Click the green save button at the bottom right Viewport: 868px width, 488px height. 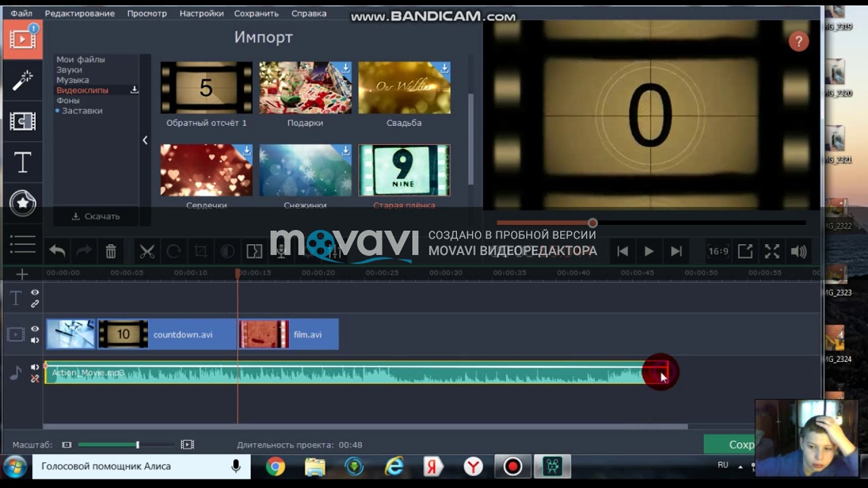click(x=730, y=445)
